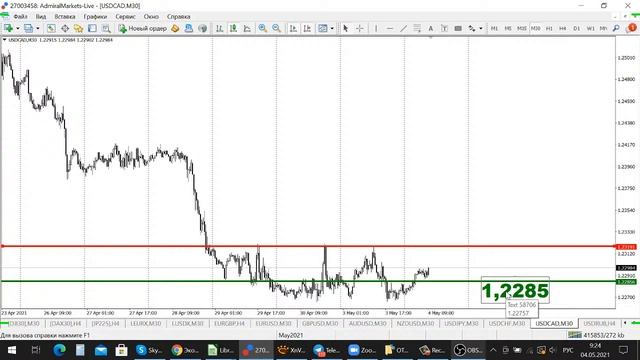The image size is (640, 360).
Task: Toggle the Market Watch window icon
Action: [51, 28]
